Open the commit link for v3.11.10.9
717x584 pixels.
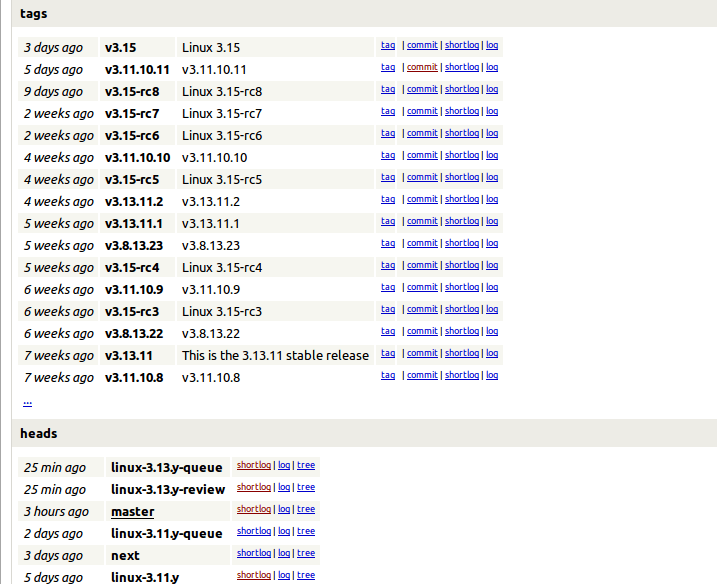pos(422,287)
